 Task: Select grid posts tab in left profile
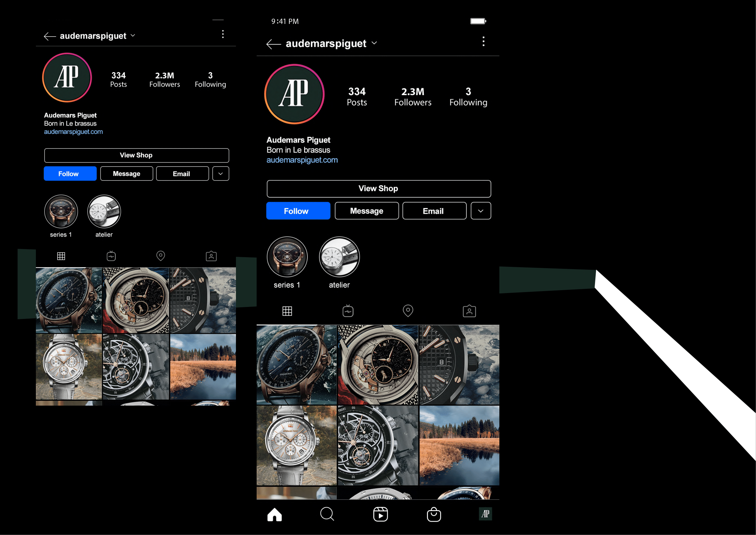pos(61,256)
